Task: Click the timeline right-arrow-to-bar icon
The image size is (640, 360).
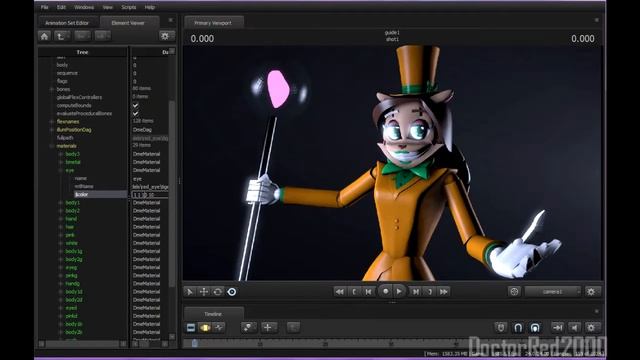Action: tap(558, 327)
